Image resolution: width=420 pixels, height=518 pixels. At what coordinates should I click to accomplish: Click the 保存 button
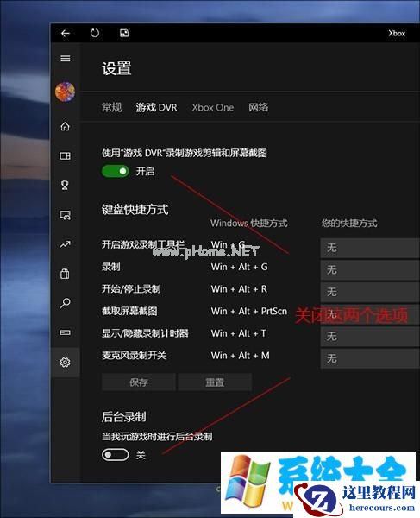click(139, 382)
